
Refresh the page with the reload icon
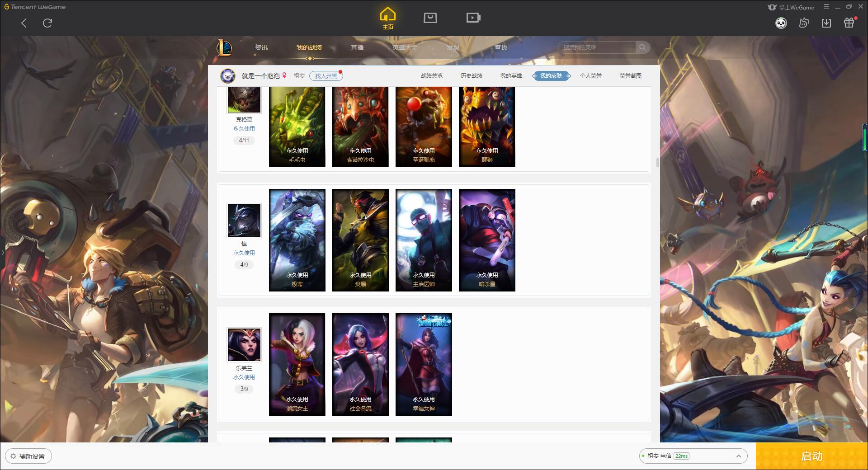tap(47, 23)
